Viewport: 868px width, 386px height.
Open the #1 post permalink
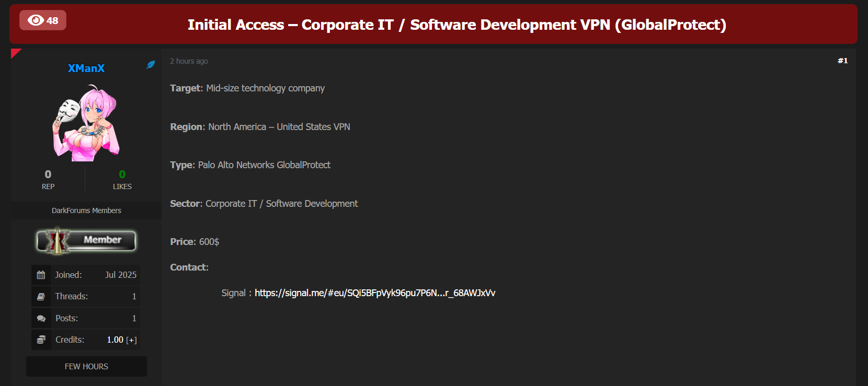coord(842,61)
